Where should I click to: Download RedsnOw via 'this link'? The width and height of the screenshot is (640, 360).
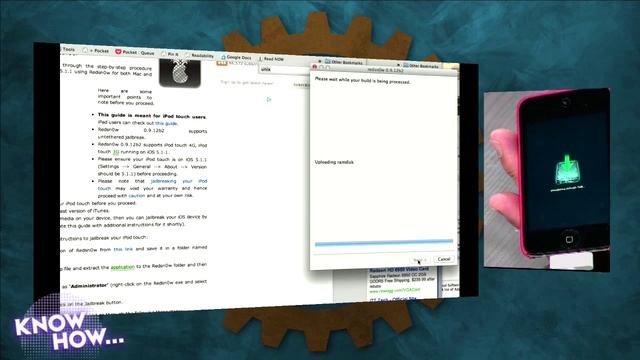123,249
